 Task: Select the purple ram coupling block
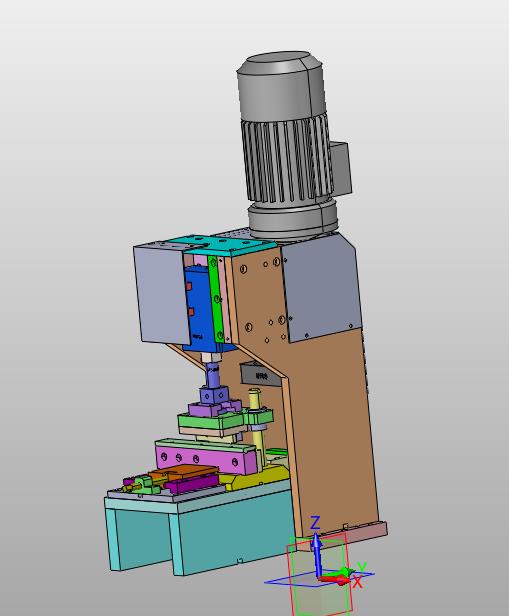click(x=214, y=396)
